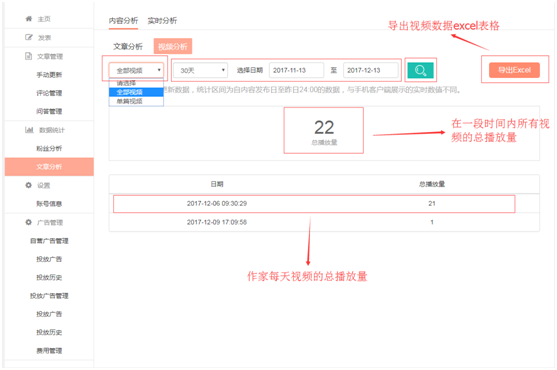Click the play count cell 21
Screen dimensions: 557x370
[432, 203]
